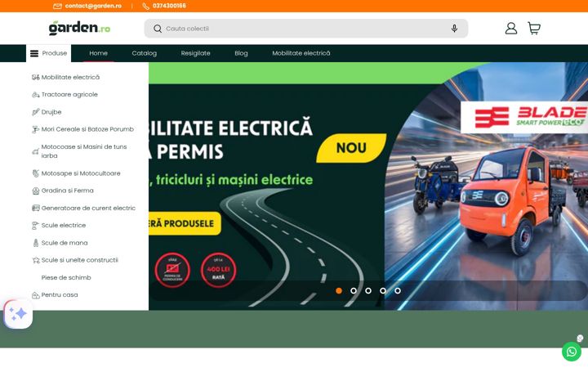
Task: Open the user account icon
Action: pos(510,28)
